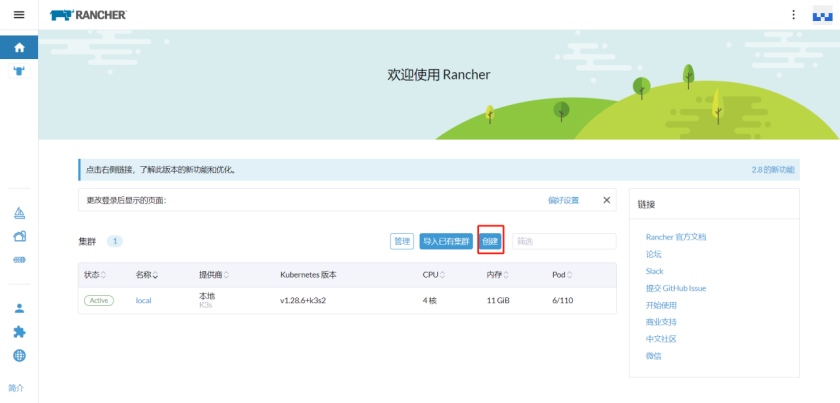Sort clusters by Pod column

coord(562,275)
